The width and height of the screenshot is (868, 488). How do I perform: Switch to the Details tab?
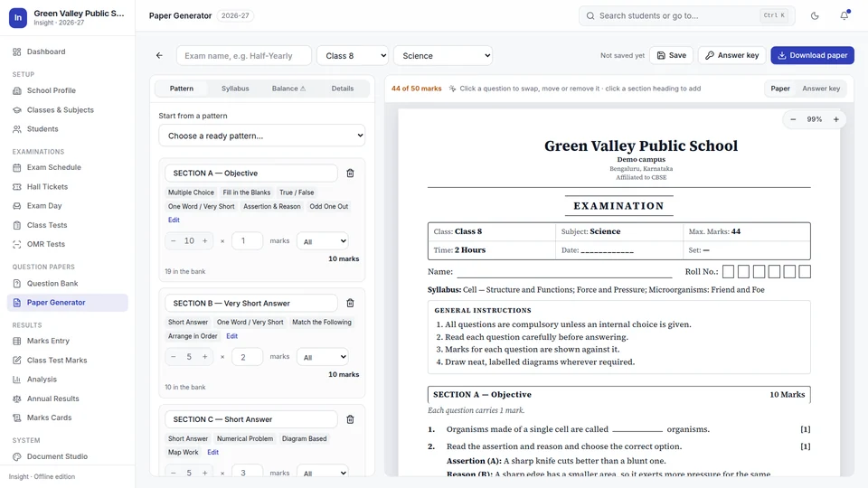click(x=343, y=89)
